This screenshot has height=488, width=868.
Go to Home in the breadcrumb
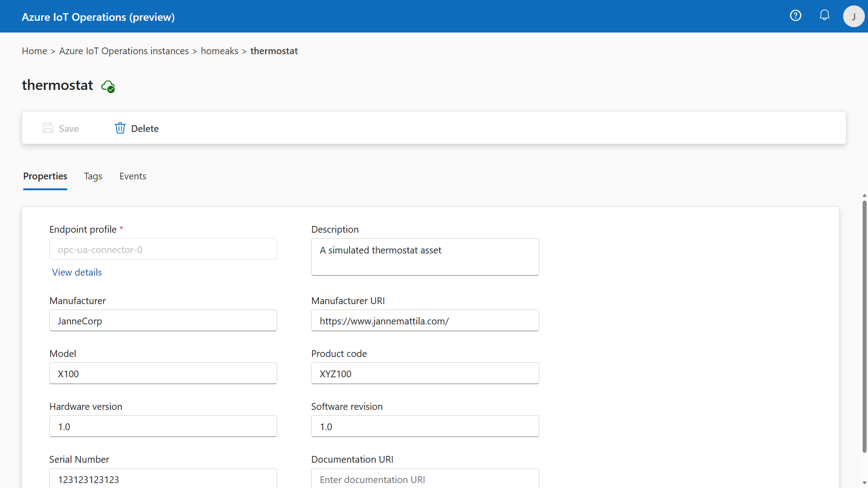34,51
